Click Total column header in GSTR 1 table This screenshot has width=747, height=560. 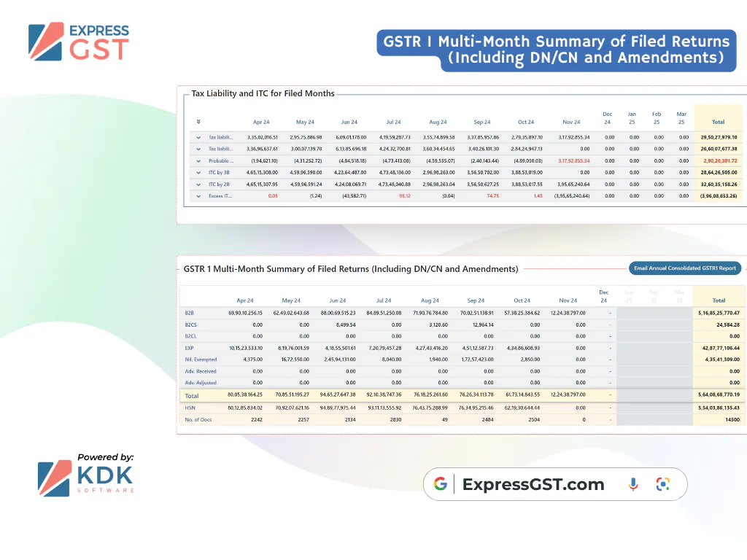tap(719, 300)
